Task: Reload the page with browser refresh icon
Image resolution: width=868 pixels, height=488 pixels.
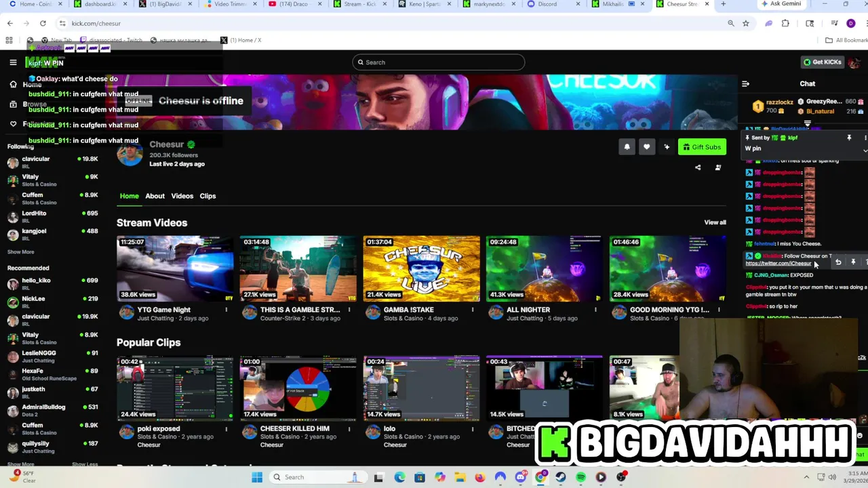Action: pos(43,23)
